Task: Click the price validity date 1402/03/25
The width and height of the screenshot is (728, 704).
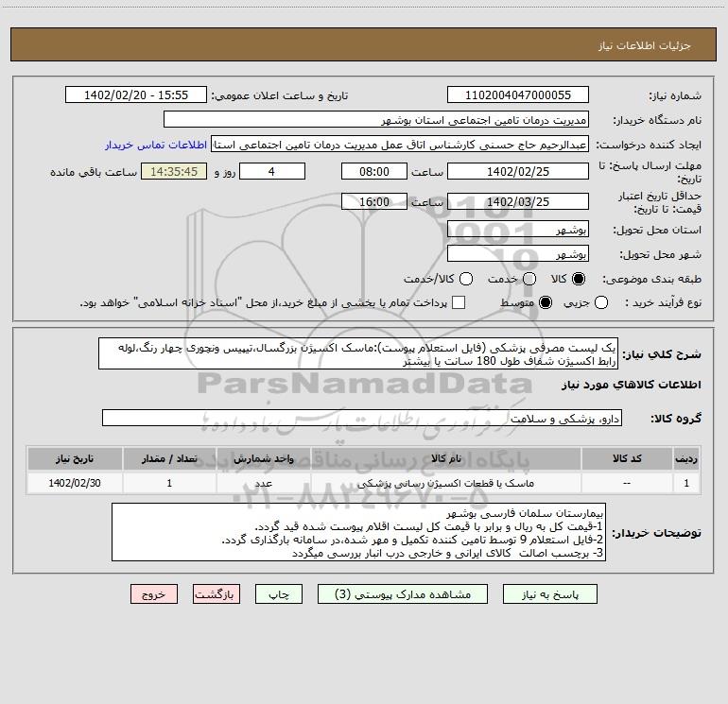Action: point(518,201)
